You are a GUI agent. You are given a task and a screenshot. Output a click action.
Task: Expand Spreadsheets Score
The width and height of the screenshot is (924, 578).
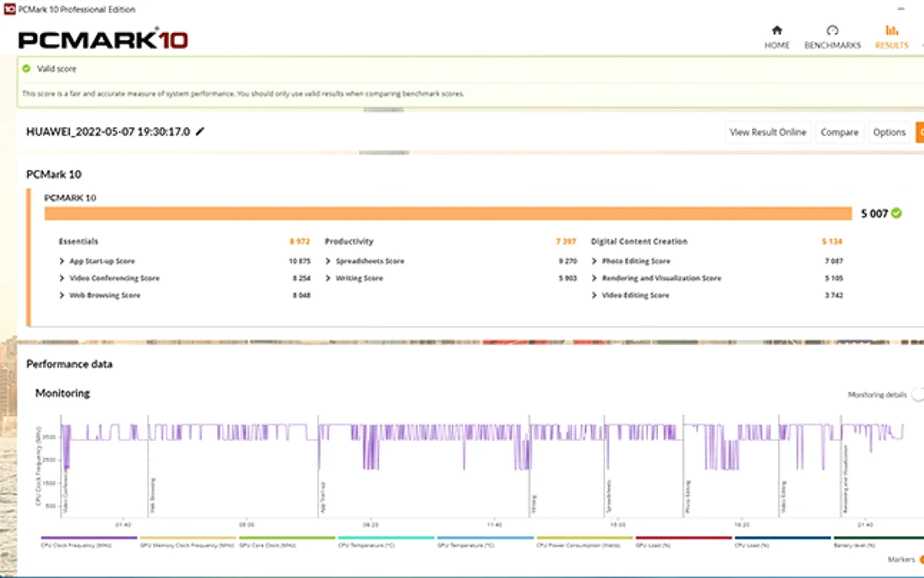pos(328,261)
